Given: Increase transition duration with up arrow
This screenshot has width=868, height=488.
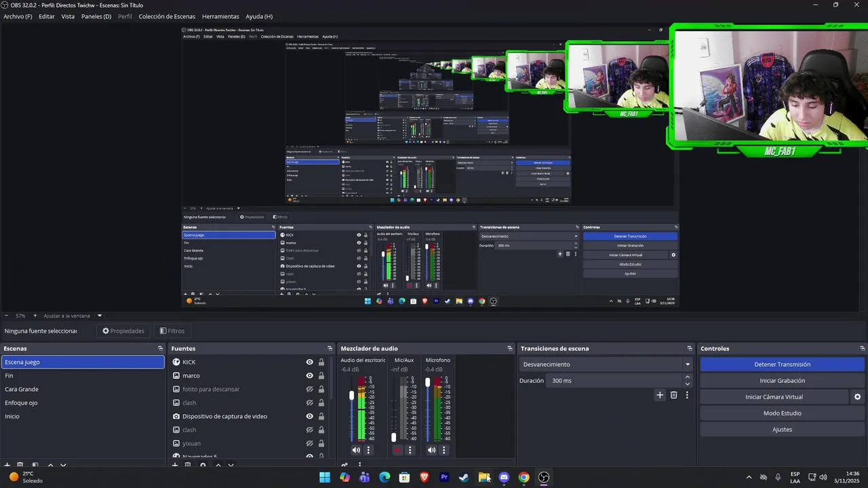Looking at the screenshot, I should point(687,378).
